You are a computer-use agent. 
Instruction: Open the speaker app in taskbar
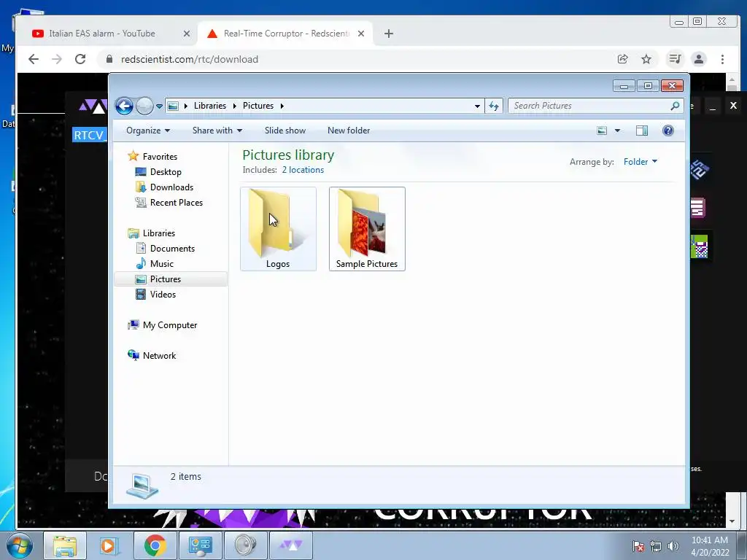click(245, 545)
